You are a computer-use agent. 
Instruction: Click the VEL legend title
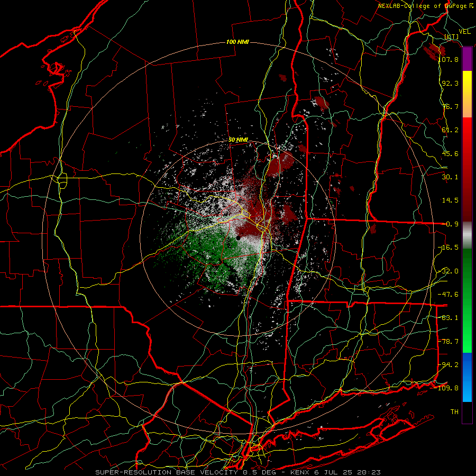[464, 32]
